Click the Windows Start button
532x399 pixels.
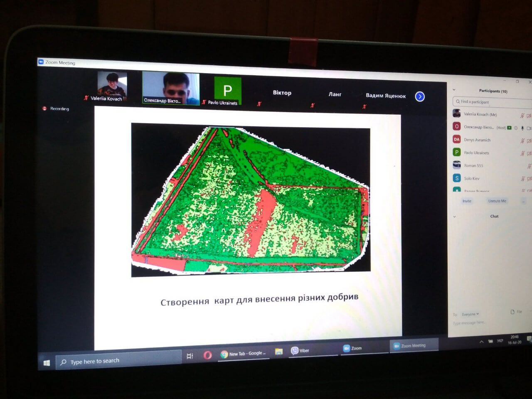47,363
